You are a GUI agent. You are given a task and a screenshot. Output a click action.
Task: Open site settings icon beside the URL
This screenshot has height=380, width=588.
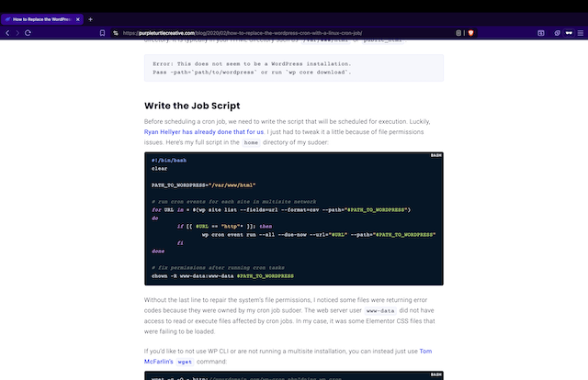coord(116,32)
